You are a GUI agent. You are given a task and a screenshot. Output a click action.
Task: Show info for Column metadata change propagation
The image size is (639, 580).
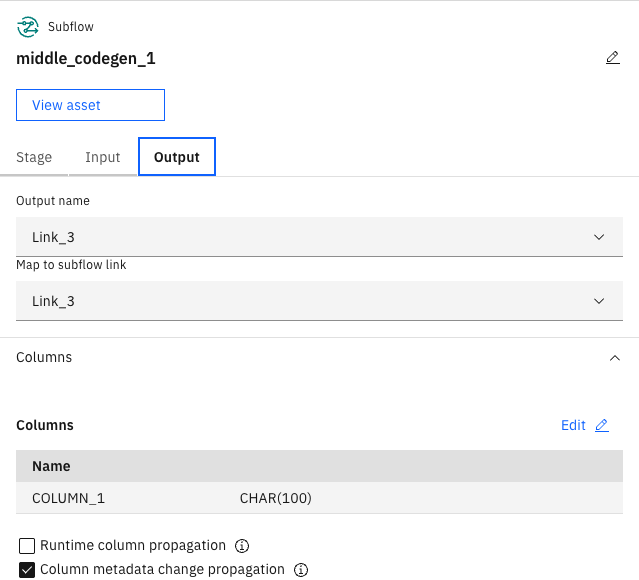point(300,570)
